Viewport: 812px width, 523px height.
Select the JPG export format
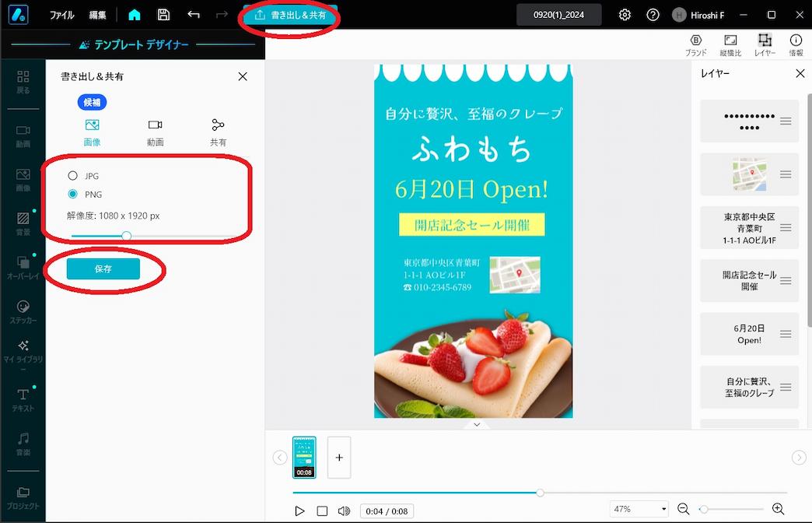pyautogui.click(x=73, y=176)
